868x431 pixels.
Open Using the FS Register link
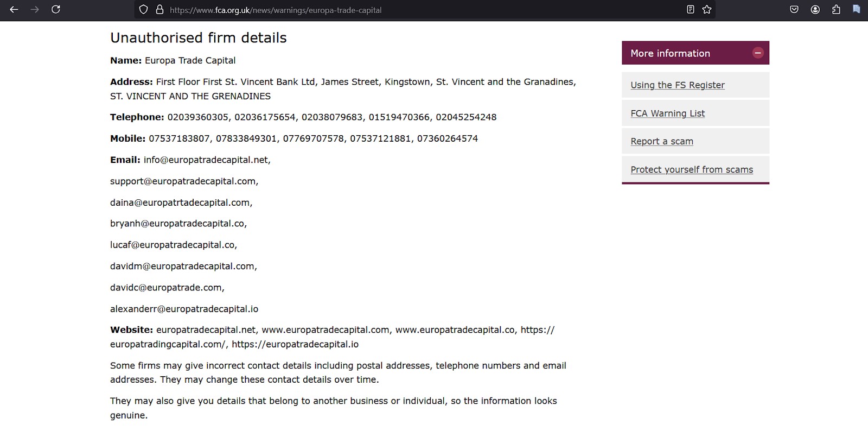pos(678,85)
